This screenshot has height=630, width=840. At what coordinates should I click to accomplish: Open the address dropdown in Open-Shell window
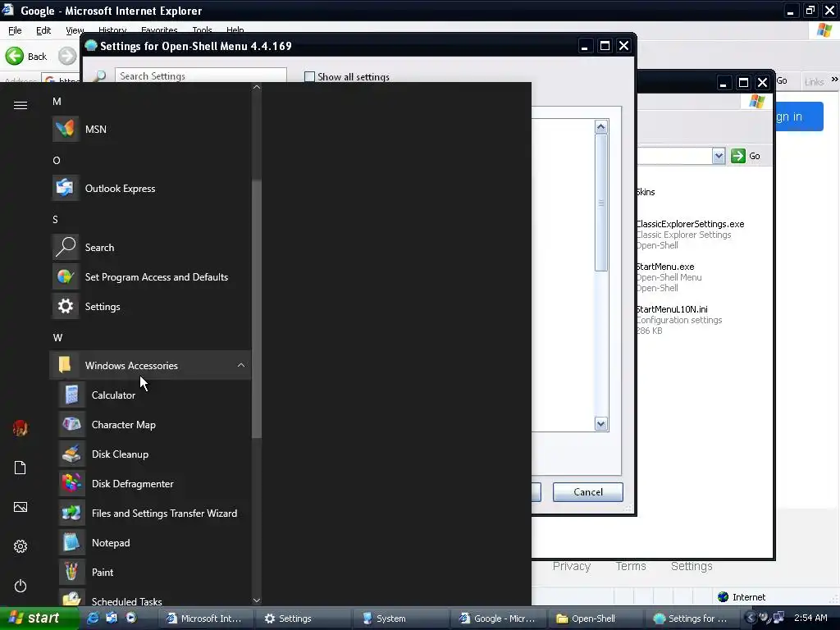click(719, 156)
